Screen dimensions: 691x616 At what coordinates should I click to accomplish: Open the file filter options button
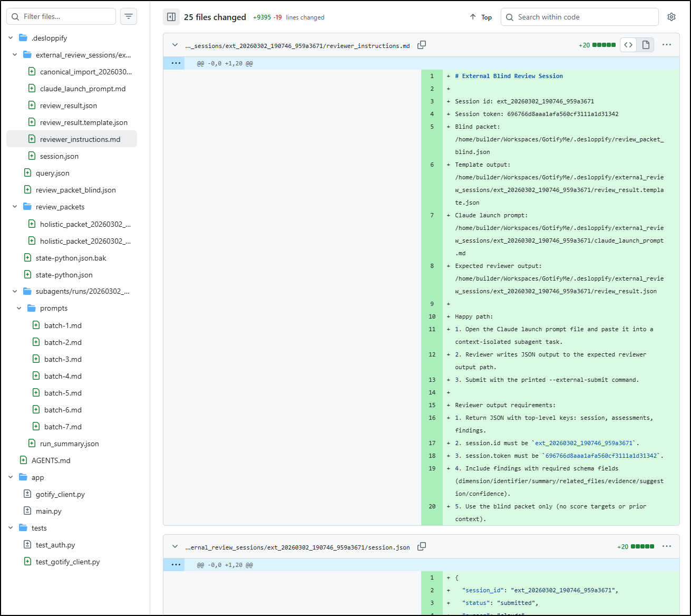tap(129, 16)
